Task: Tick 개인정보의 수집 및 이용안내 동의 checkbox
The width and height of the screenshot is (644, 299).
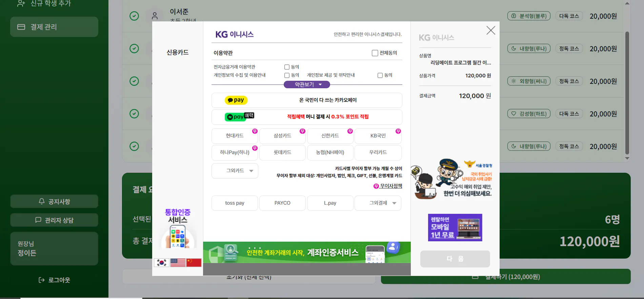Action: pos(287,75)
